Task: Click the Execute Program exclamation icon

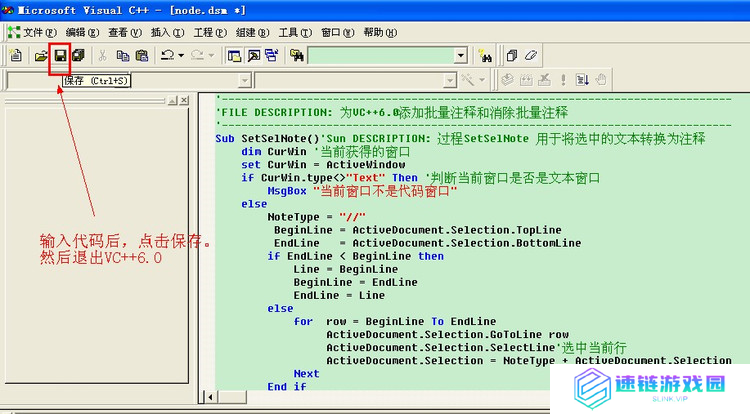Action: point(563,80)
